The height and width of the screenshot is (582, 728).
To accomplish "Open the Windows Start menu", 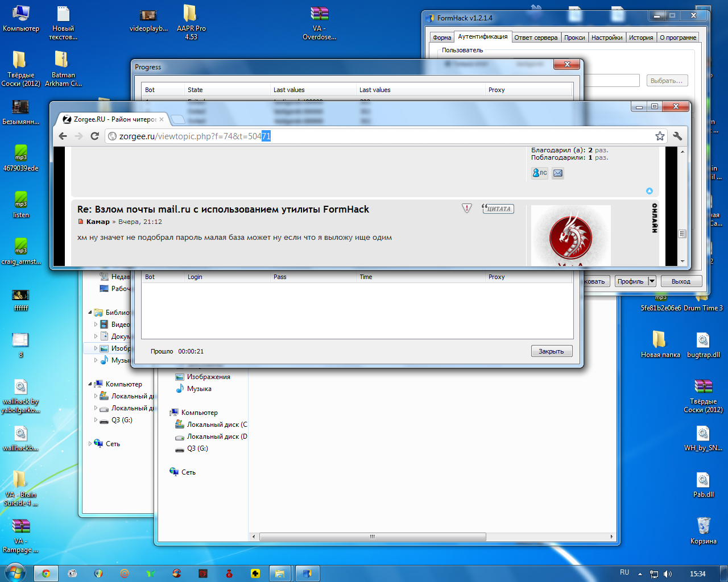I will point(14,573).
